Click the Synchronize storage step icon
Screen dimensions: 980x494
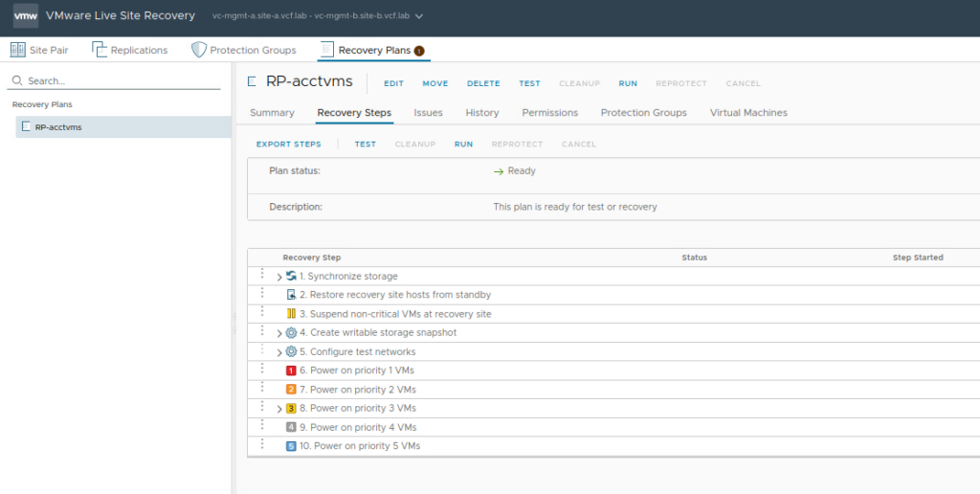pyautogui.click(x=291, y=276)
